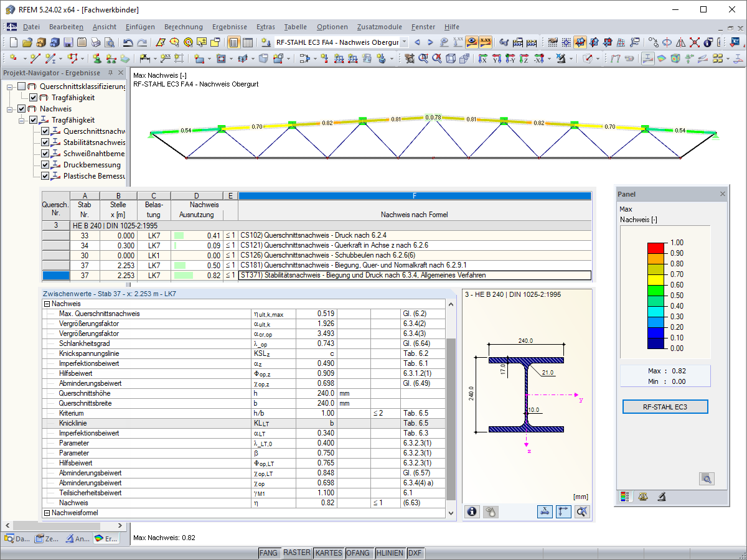Screen dimensions: 747x560
Task: Toggle the show results eye icon
Action: coord(472,42)
